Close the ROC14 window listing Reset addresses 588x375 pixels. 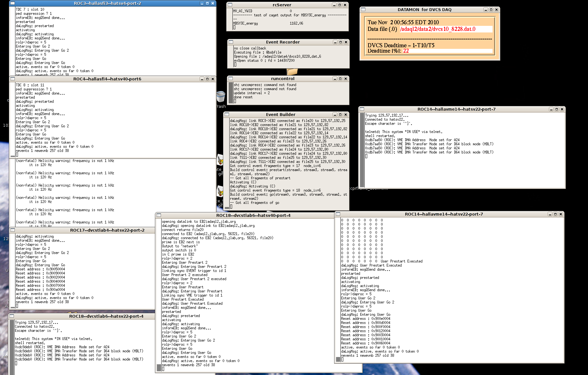click(561, 214)
